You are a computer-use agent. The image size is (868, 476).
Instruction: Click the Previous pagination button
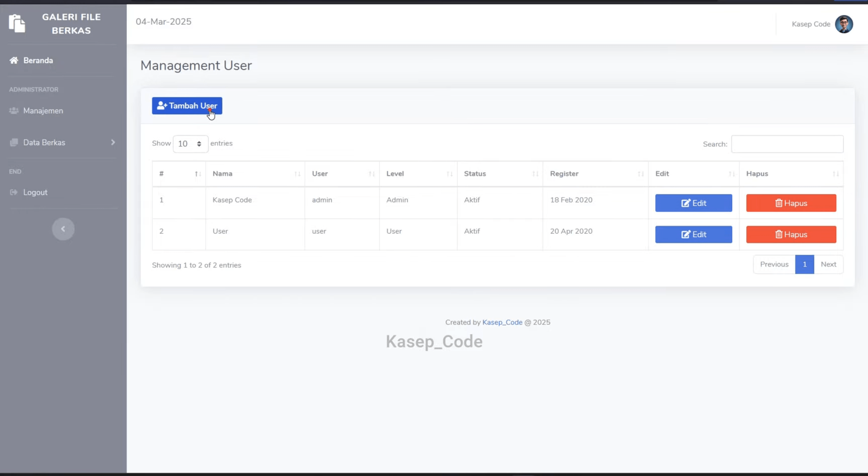(x=774, y=264)
